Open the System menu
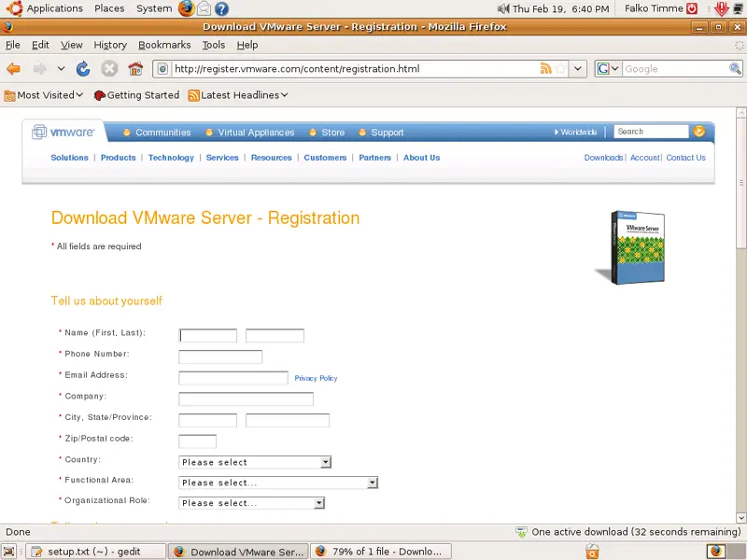 click(x=154, y=8)
